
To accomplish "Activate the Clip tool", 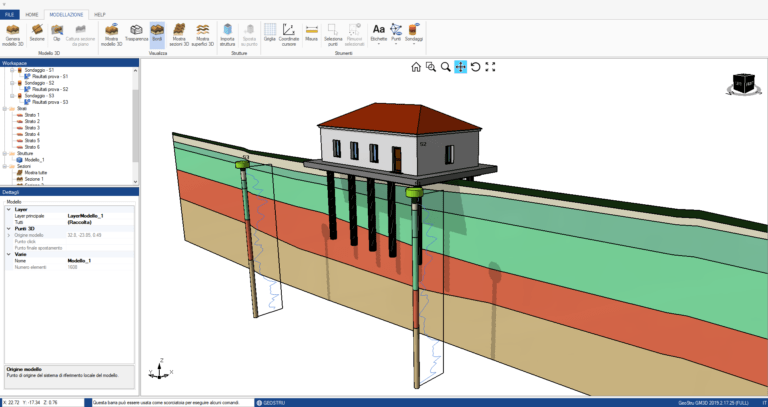I will click(57, 30).
